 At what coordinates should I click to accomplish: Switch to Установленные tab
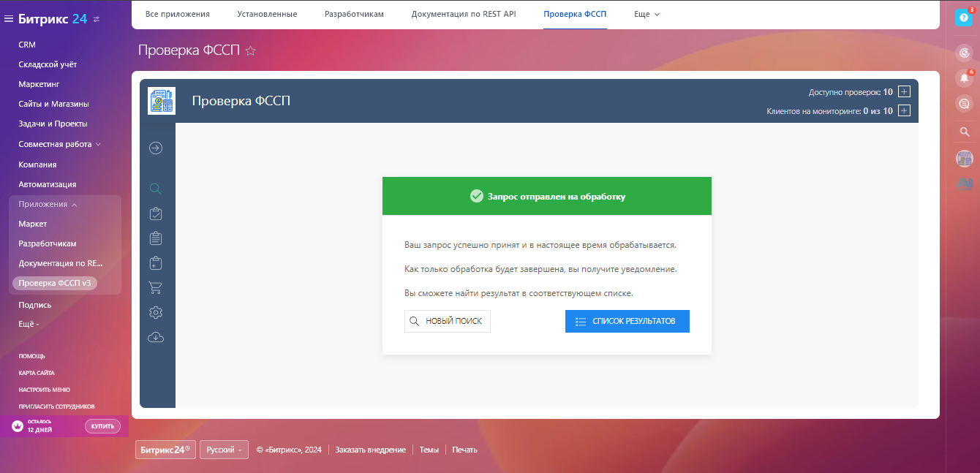click(267, 14)
